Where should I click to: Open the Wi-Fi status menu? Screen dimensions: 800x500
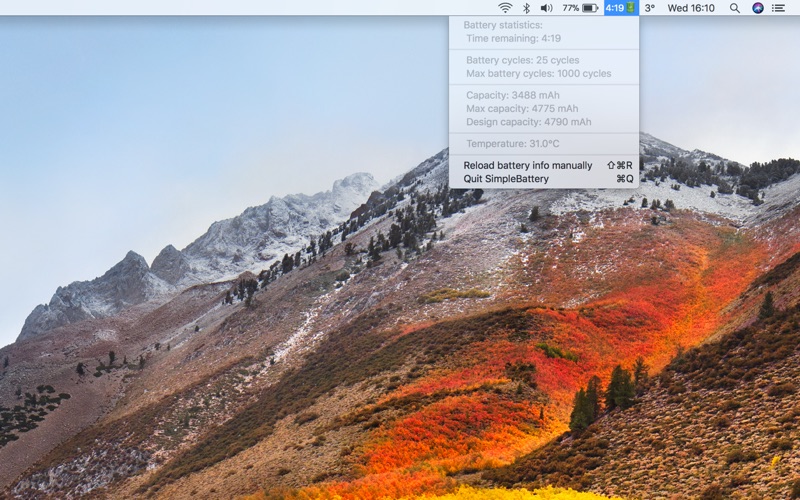click(x=505, y=8)
